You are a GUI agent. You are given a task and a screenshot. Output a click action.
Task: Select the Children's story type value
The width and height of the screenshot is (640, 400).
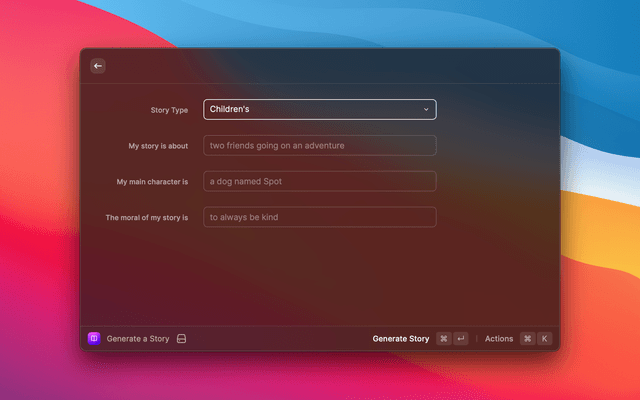click(x=230, y=109)
